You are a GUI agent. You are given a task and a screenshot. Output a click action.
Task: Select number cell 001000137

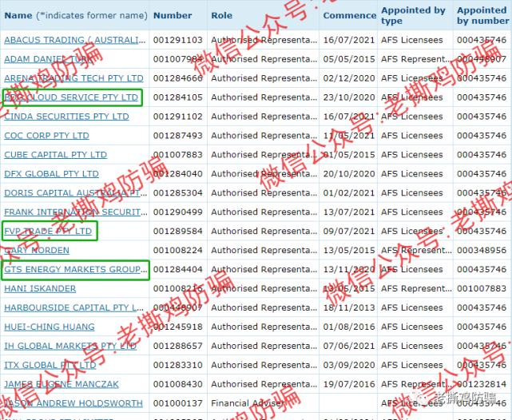click(178, 403)
